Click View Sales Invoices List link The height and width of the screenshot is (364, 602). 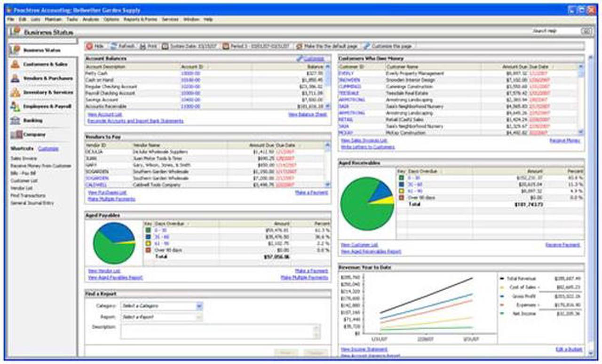tap(364, 140)
